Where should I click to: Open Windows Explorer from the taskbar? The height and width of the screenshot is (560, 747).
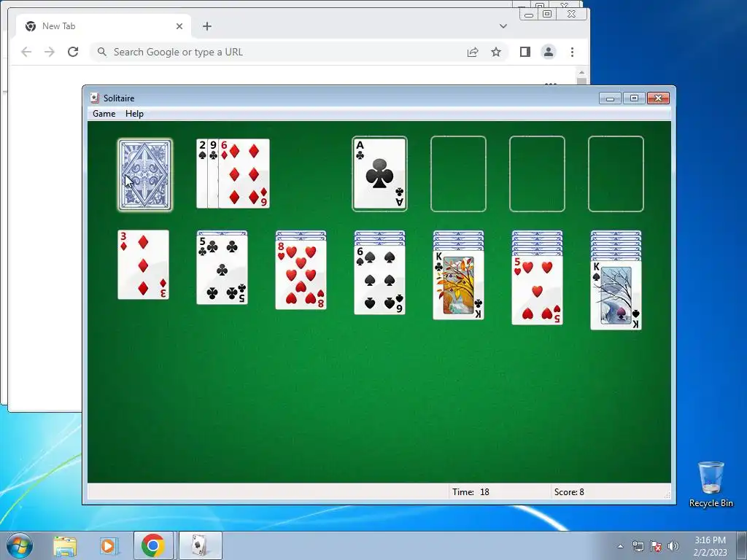tap(65, 545)
